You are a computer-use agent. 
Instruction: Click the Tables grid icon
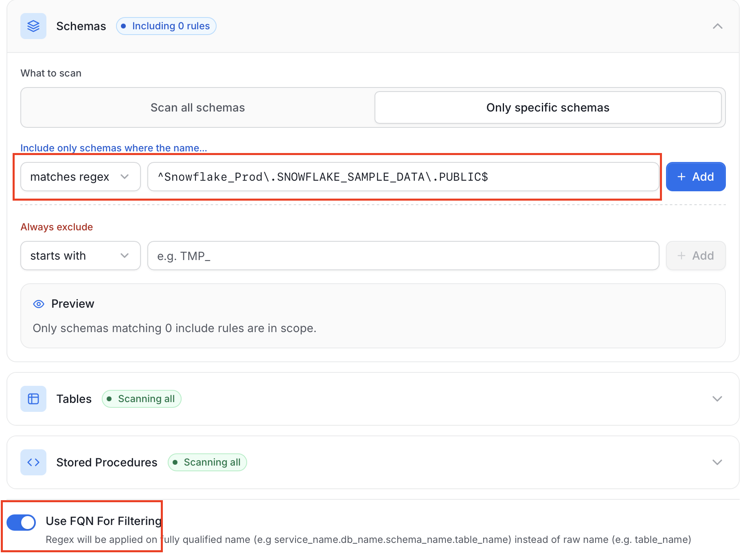point(33,399)
